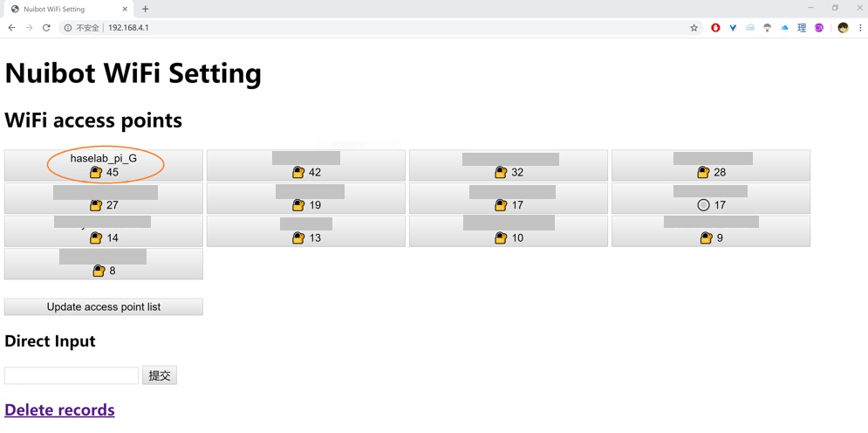Screen dimensions: 868x433
Task: Click the site security info icon
Action: [x=68, y=28]
